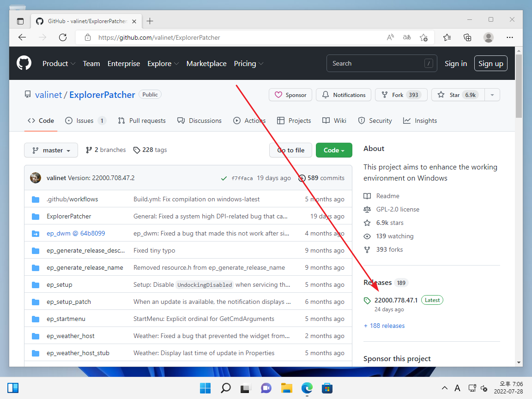Open the Team page
The height and width of the screenshot is (399, 532).
91,63
